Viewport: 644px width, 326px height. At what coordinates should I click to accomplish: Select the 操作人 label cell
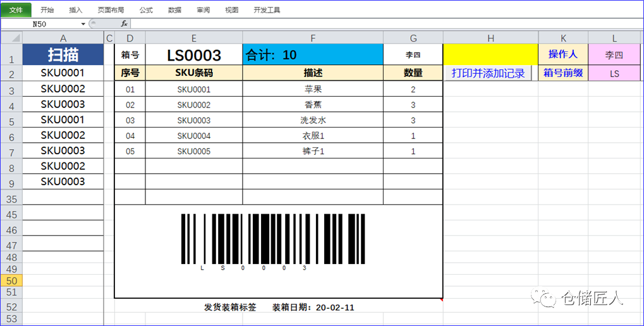(563, 54)
